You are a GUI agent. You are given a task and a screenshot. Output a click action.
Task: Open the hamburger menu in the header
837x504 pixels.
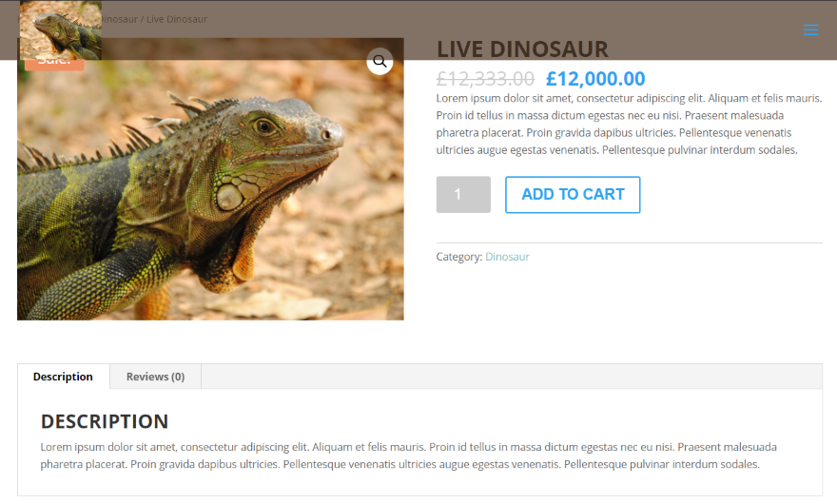(810, 29)
